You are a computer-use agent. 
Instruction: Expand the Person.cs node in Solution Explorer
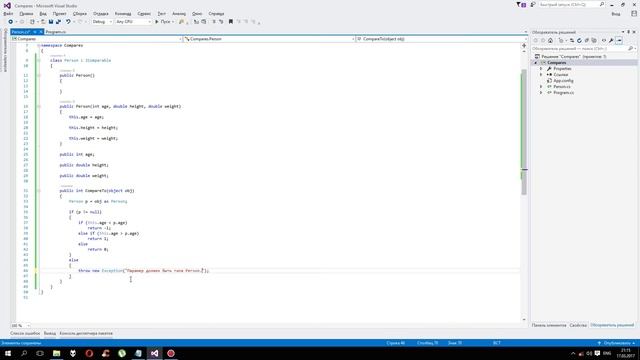(541, 87)
